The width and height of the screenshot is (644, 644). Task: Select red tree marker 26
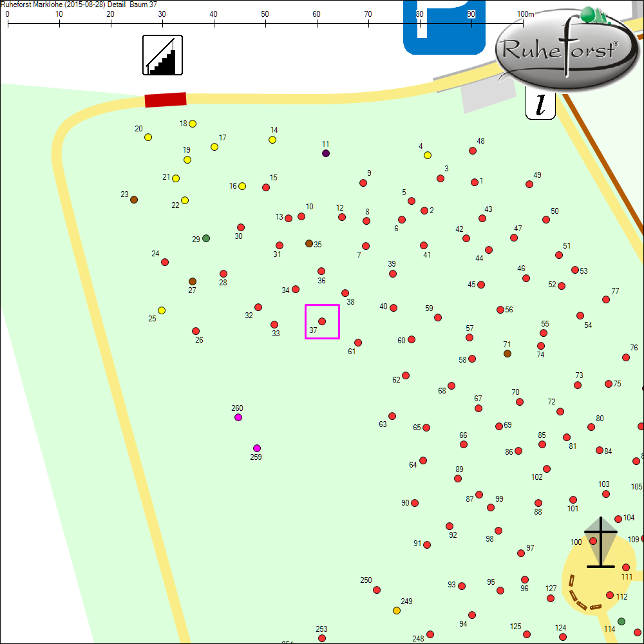pos(196,331)
